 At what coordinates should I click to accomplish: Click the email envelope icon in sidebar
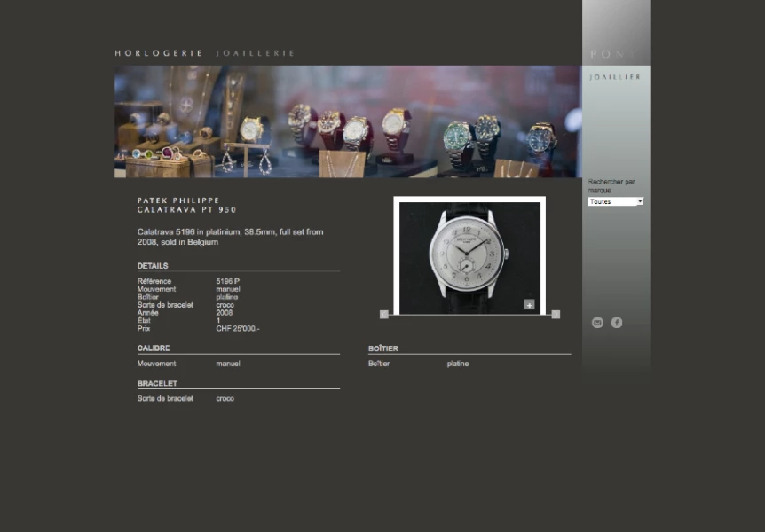click(x=597, y=323)
